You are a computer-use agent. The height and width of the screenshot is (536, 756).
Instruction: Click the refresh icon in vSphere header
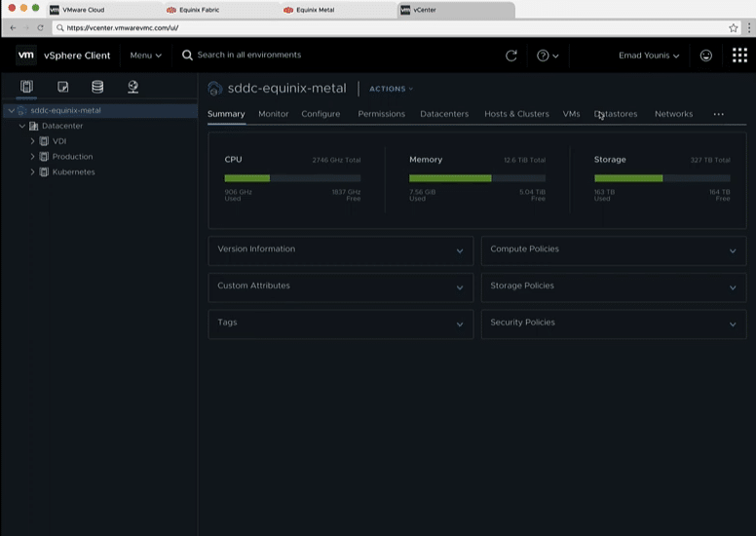pos(511,56)
